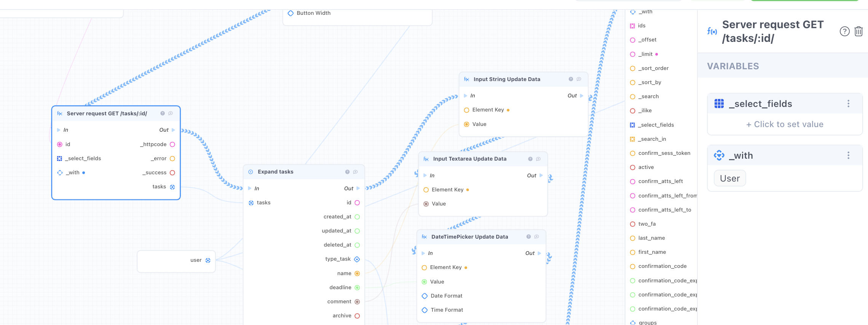Click Value port on Input Textarea Update Data
Screen dimensions: 868x325
[426, 204]
